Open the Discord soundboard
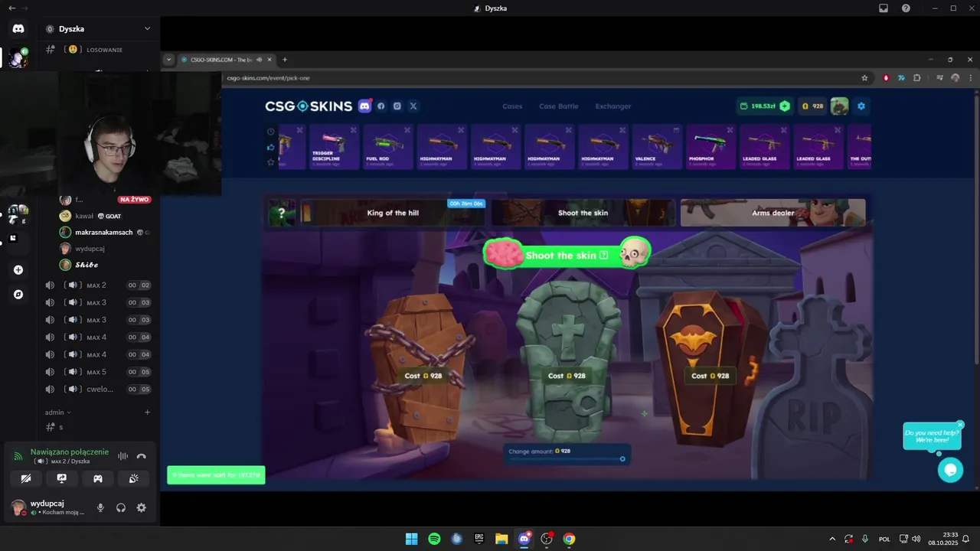Screen dimensions: 980x551 click(133, 478)
